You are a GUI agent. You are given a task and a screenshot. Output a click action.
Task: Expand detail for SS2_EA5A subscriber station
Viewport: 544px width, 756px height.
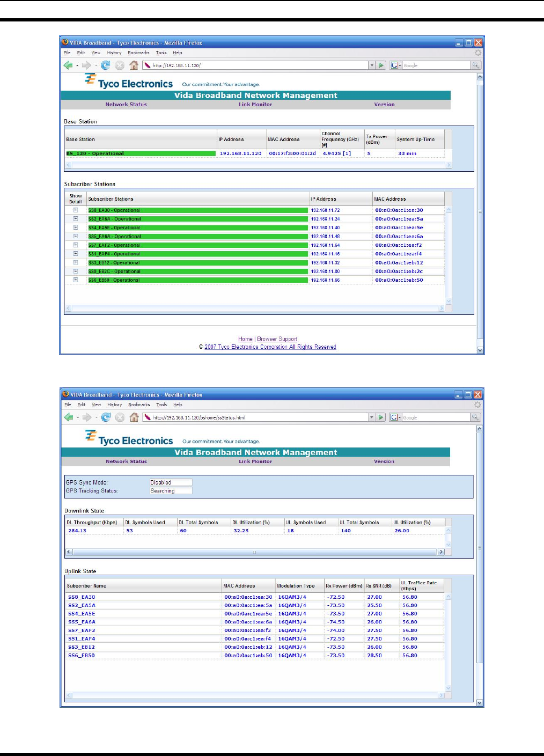click(x=76, y=218)
